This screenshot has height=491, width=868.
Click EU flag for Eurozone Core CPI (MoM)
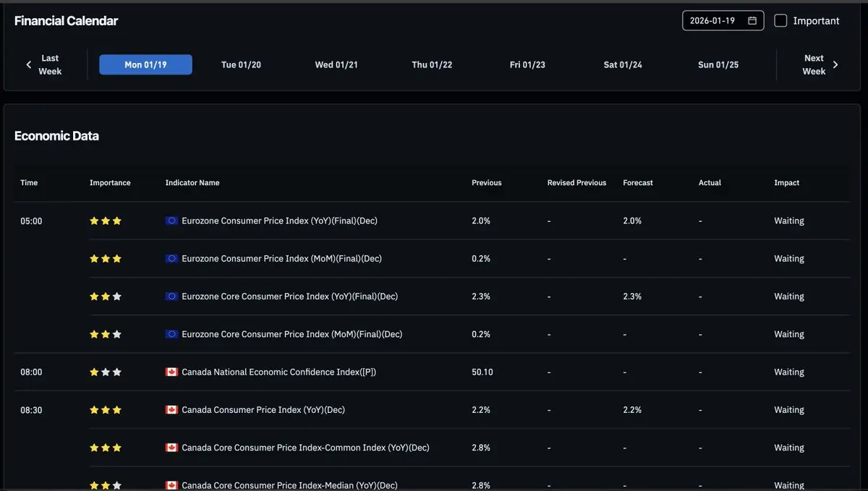(x=171, y=334)
